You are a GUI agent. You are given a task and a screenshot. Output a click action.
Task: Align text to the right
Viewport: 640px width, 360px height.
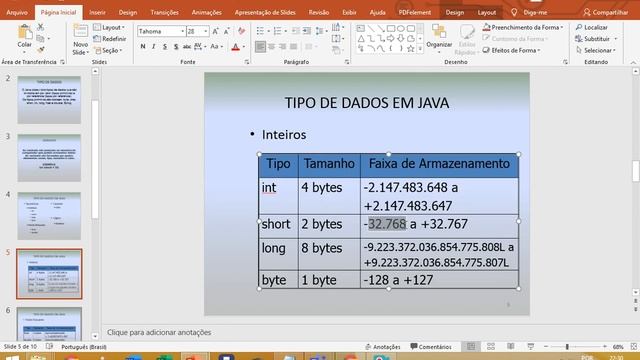pyautogui.click(x=282, y=47)
